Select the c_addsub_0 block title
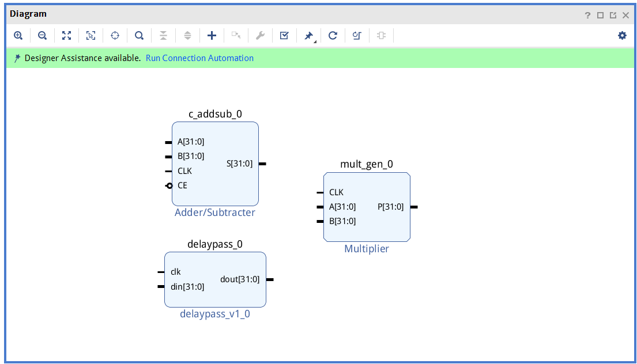The height and width of the screenshot is (364, 637). pyautogui.click(x=215, y=114)
